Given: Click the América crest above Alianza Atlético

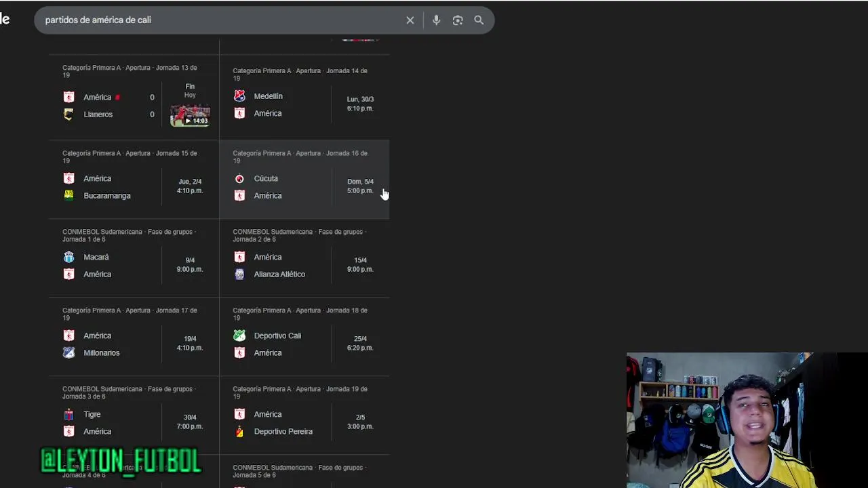Looking at the screenshot, I should 239,257.
